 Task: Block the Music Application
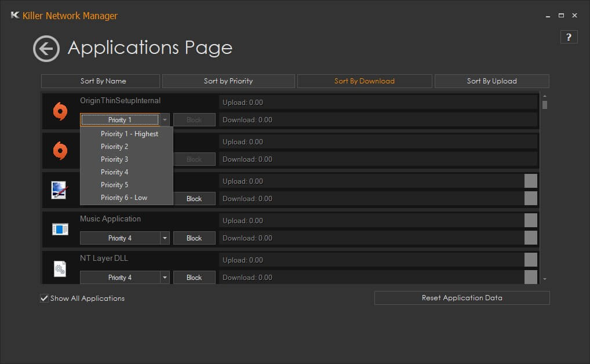[194, 238]
